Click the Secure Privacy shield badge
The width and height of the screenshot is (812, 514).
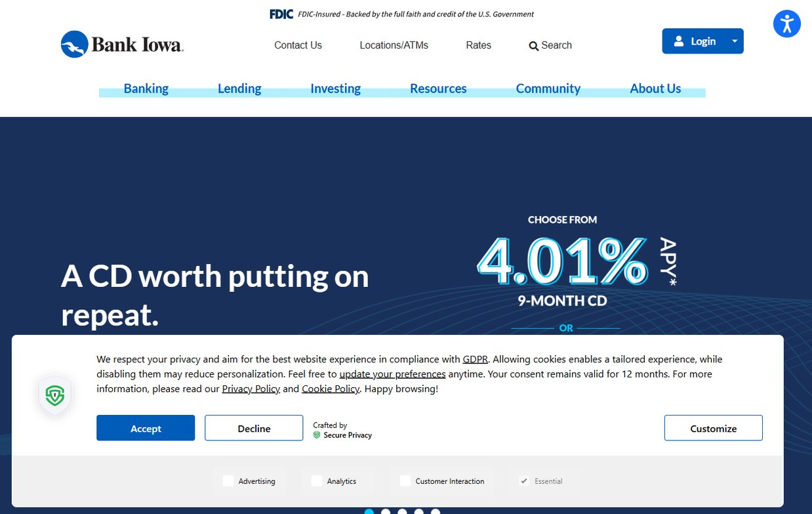pos(55,395)
